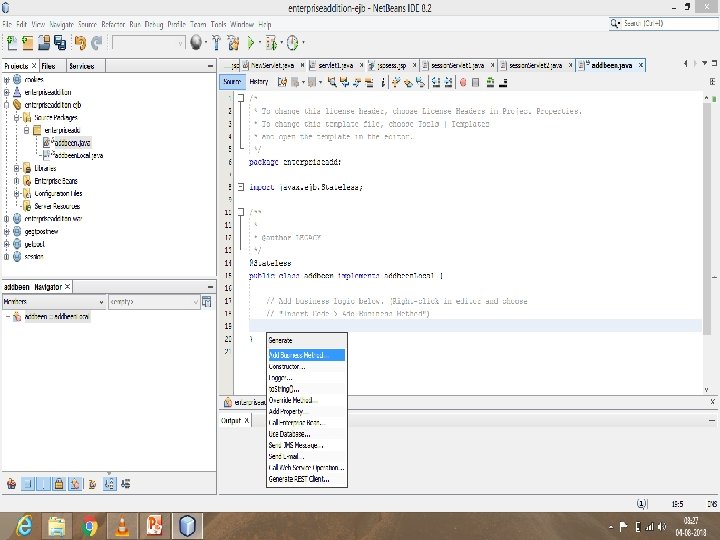Click the Show Inherited Members icon in Navigator
Image resolution: width=720 pixels, height=540 pixels.
(11, 484)
